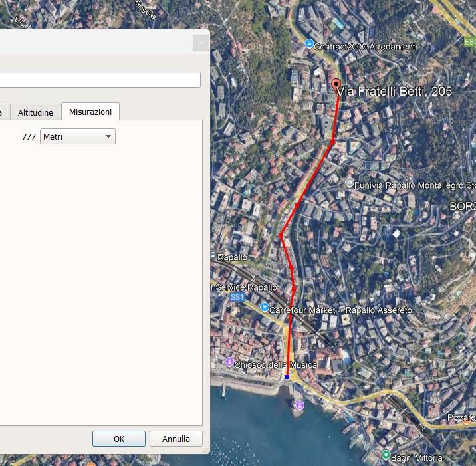Click the Carrefour Market shopping cart icon
This screenshot has height=466, width=476.
[265, 308]
